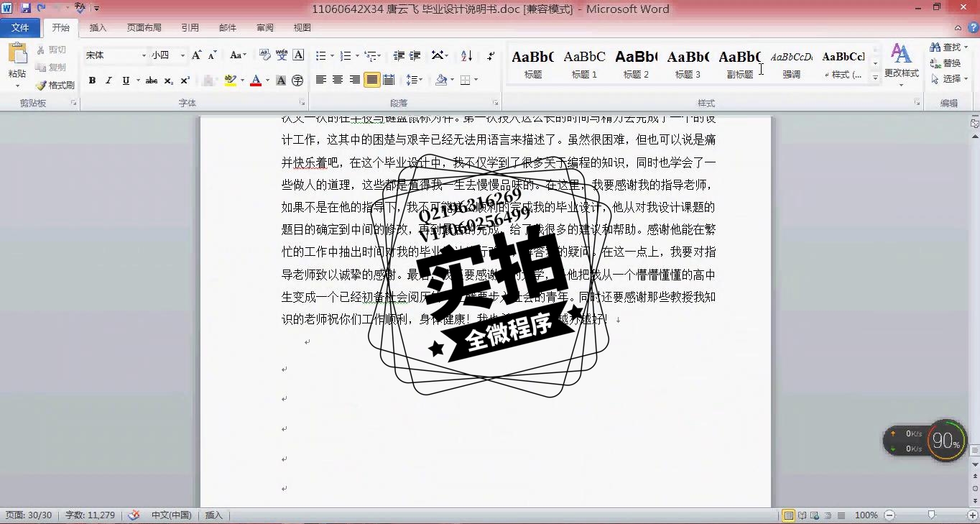Switch to the 审阅 Review tab

[x=265, y=28]
